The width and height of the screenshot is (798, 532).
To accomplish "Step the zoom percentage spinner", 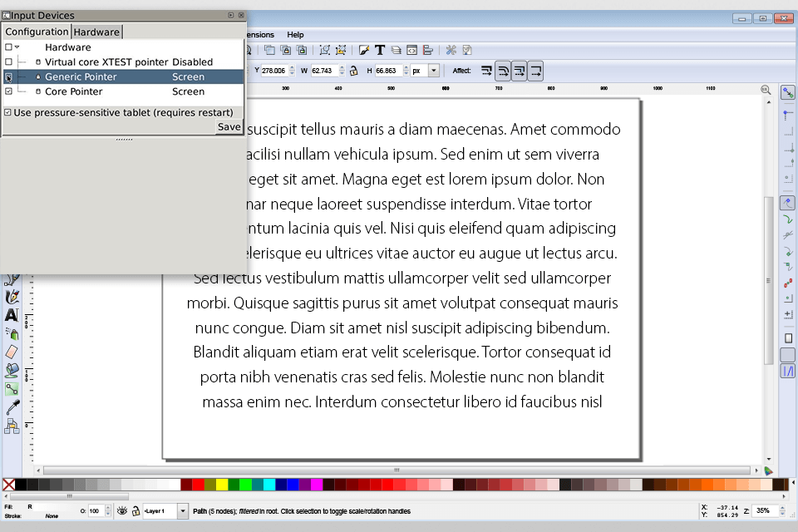I will [782, 510].
